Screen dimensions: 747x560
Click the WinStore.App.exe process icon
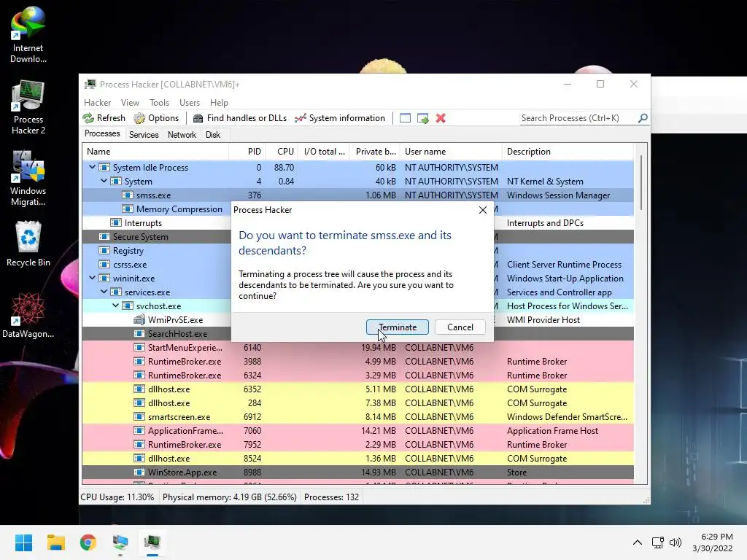click(x=139, y=472)
